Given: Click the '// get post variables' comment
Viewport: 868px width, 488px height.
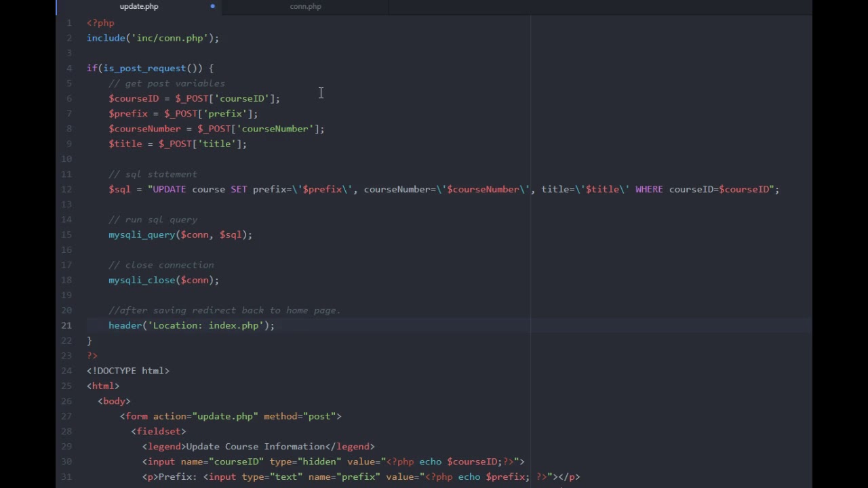Looking at the screenshot, I should (167, 83).
